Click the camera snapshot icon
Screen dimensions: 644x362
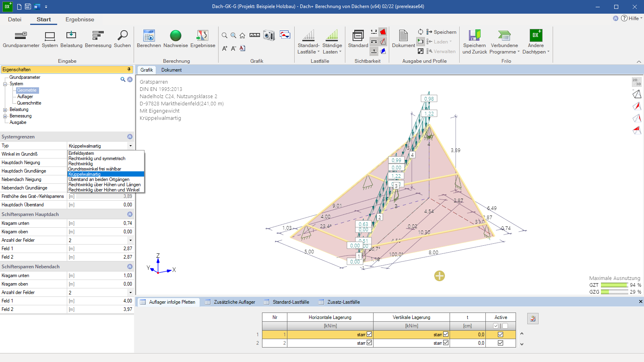[269, 35]
